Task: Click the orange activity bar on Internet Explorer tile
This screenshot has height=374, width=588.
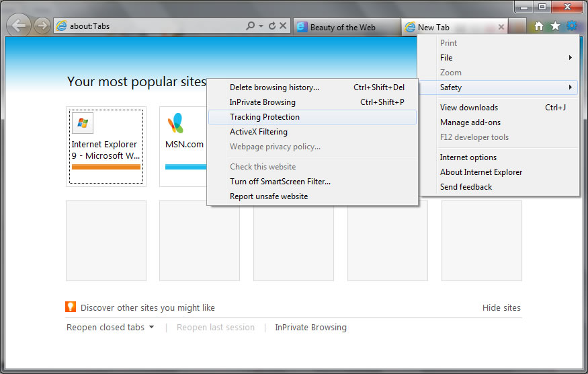Action: pos(106,167)
